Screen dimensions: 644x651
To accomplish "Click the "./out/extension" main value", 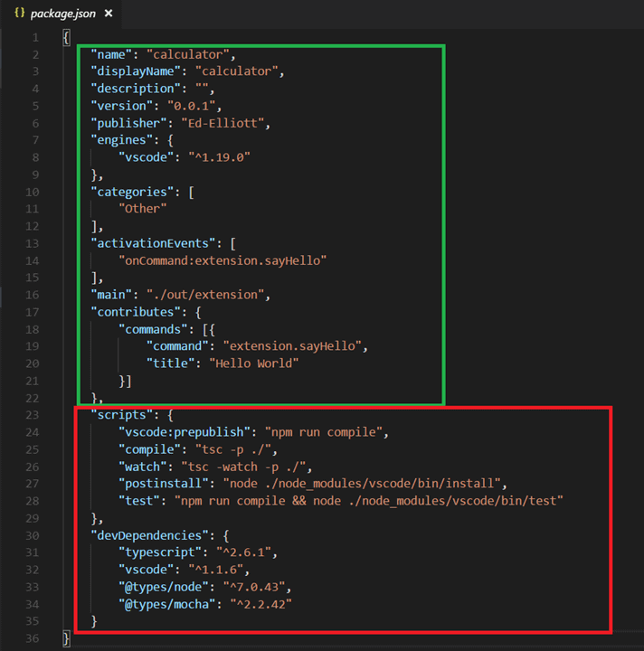I will coord(205,295).
